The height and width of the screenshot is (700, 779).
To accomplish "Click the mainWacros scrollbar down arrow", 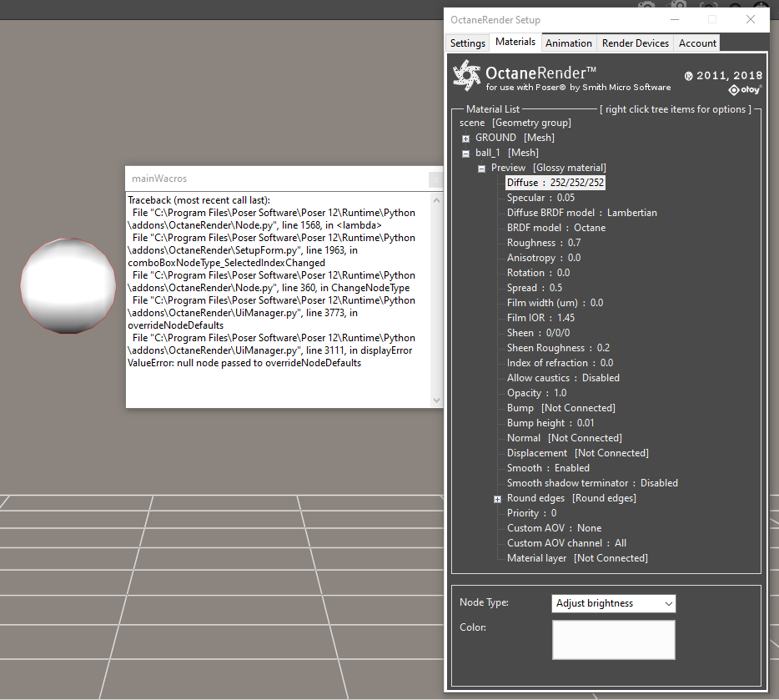I will pyautogui.click(x=437, y=400).
